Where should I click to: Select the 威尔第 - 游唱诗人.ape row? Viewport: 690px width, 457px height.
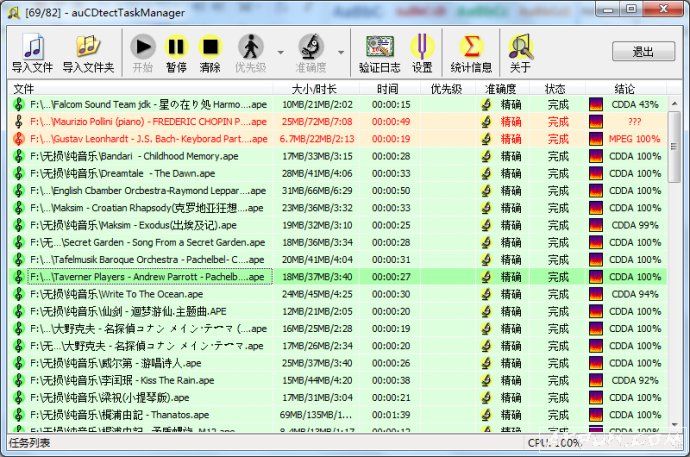[x=337, y=363]
